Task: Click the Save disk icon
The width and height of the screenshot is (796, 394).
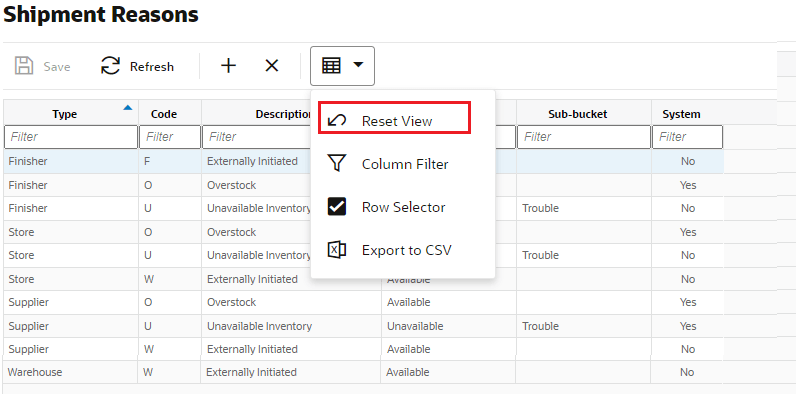Action: [x=24, y=66]
